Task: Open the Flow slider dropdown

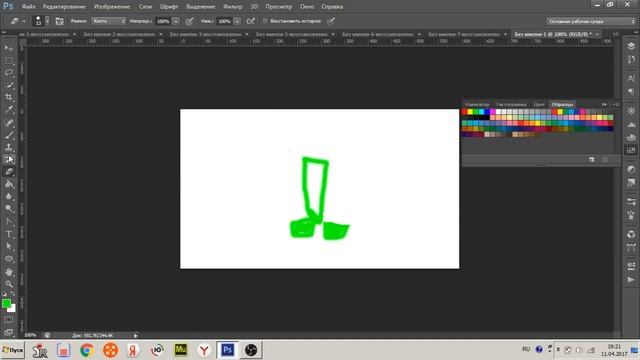Action: point(237,21)
